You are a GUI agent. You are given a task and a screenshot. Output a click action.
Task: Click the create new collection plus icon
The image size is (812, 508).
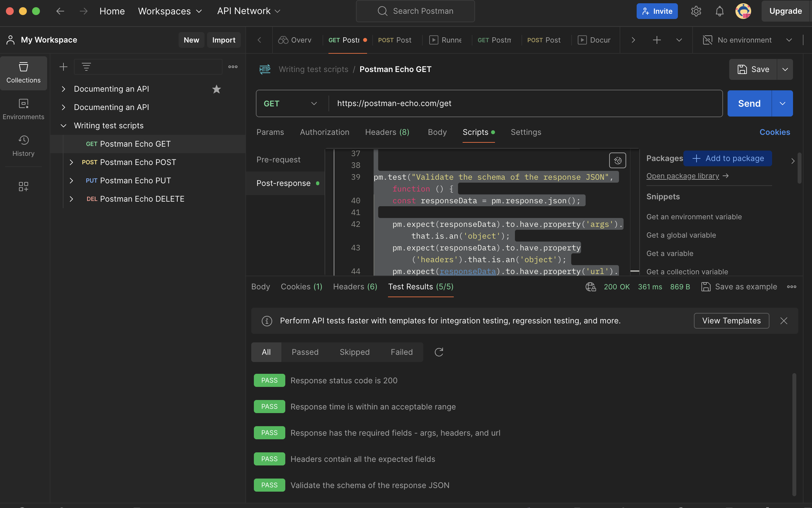(63, 67)
